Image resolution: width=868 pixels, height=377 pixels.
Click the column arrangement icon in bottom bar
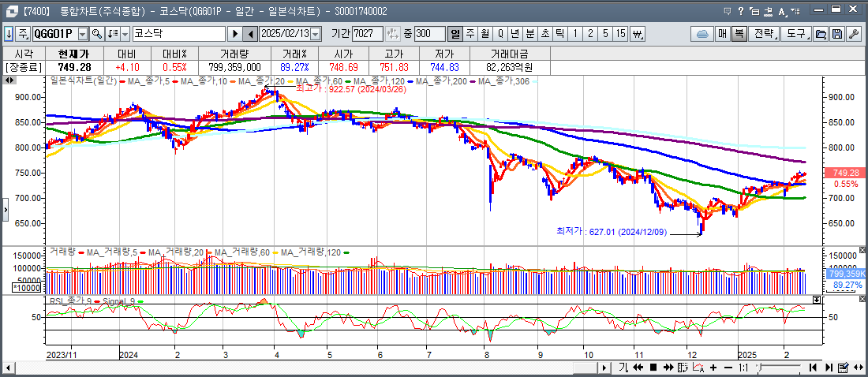pos(683,368)
